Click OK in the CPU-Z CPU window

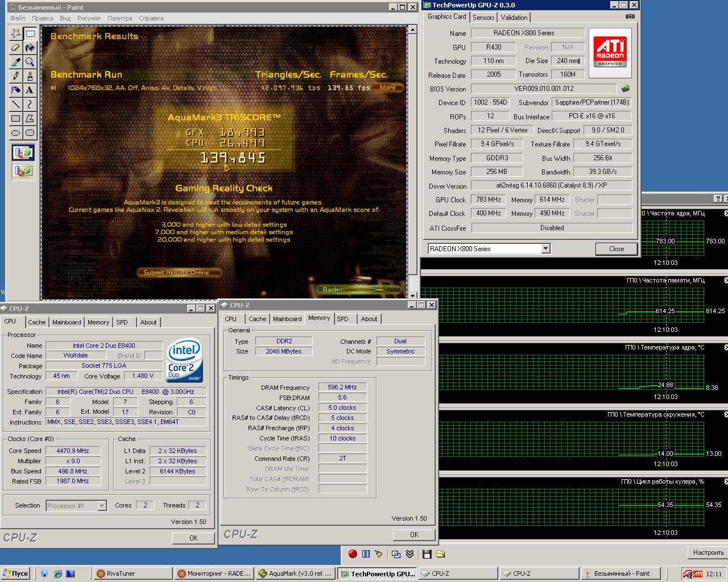[193, 538]
